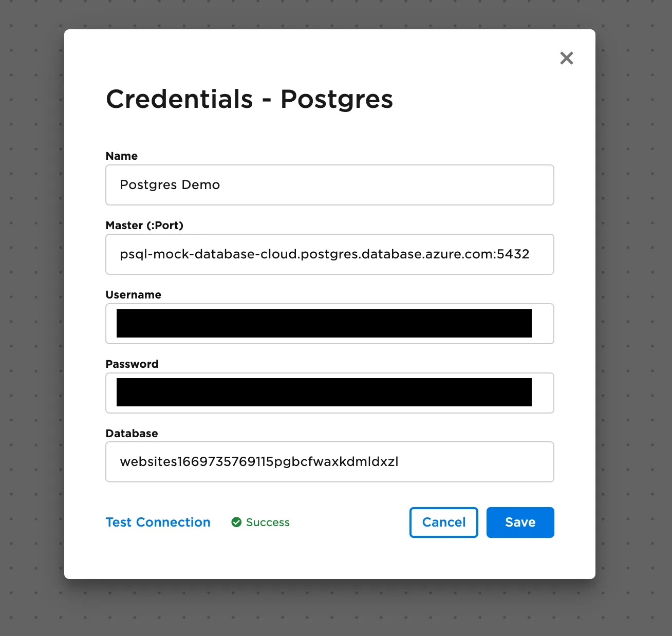
Task: Click the Success status text
Action: point(267,522)
